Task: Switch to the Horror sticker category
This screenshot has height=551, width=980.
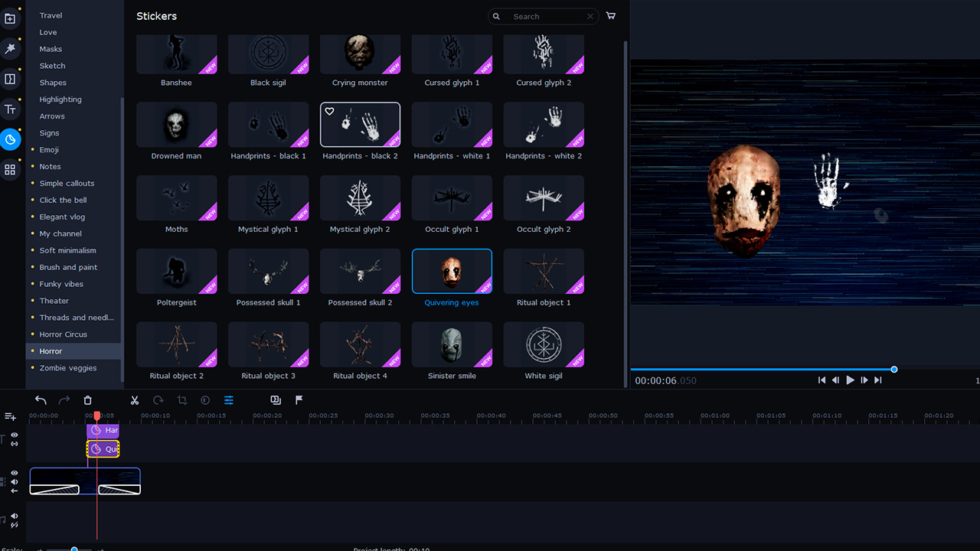Action: (51, 350)
